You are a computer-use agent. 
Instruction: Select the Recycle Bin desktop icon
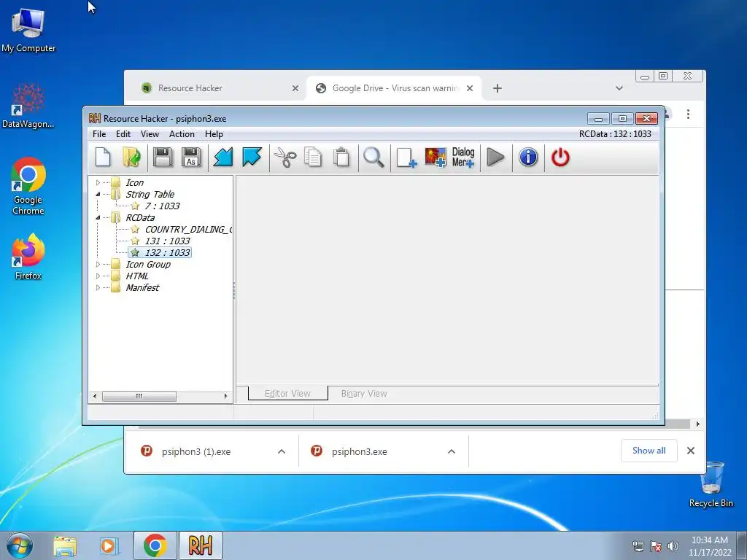(x=711, y=485)
